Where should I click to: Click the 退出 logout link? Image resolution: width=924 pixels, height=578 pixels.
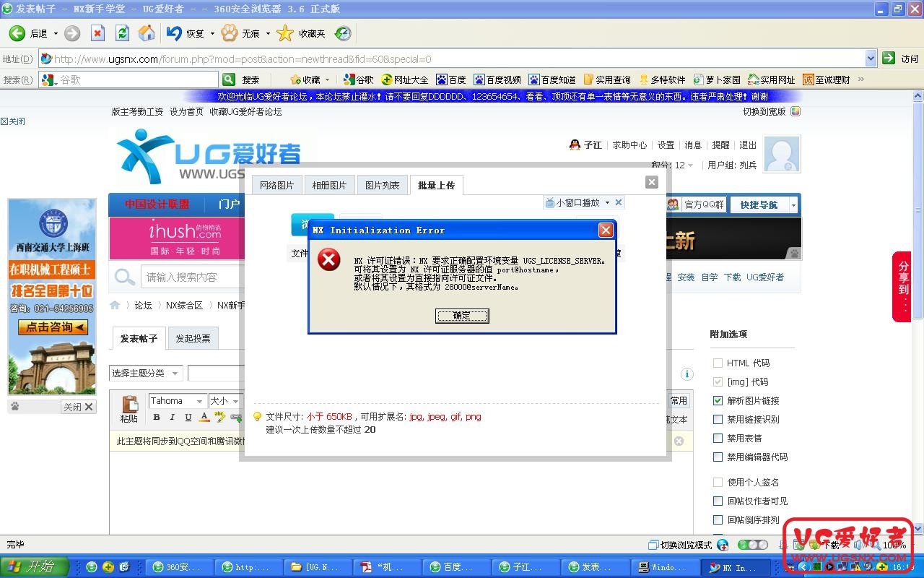point(748,145)
